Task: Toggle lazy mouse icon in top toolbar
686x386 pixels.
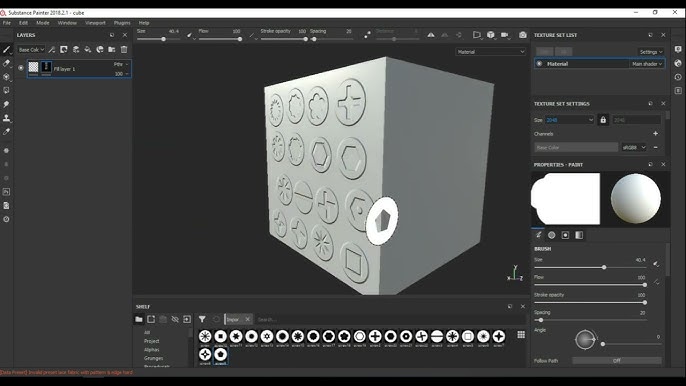Action: [367, 35]
